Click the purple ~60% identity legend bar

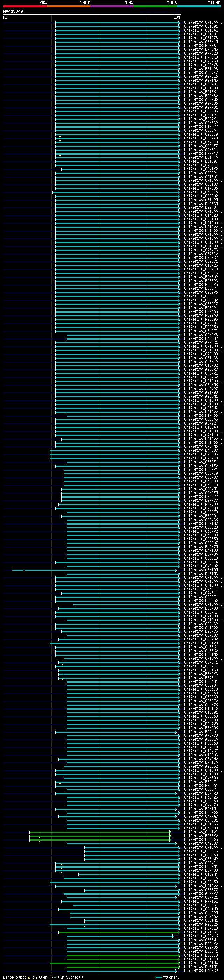(112, 6)
